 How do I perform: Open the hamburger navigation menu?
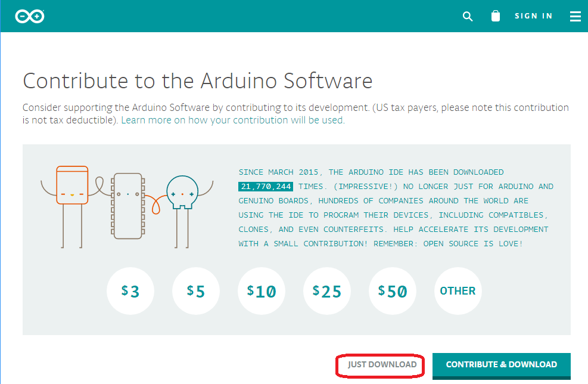pyautogui.click(x=575, y=16)
